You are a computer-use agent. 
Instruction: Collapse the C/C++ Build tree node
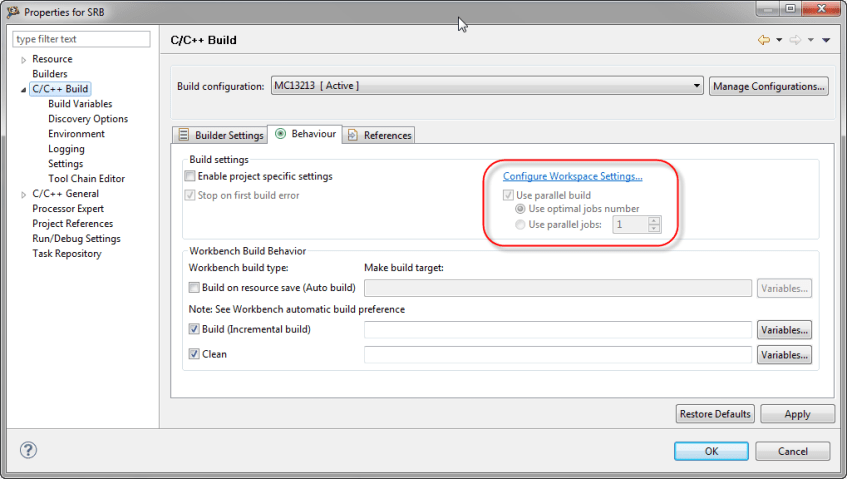click(23, 90)
